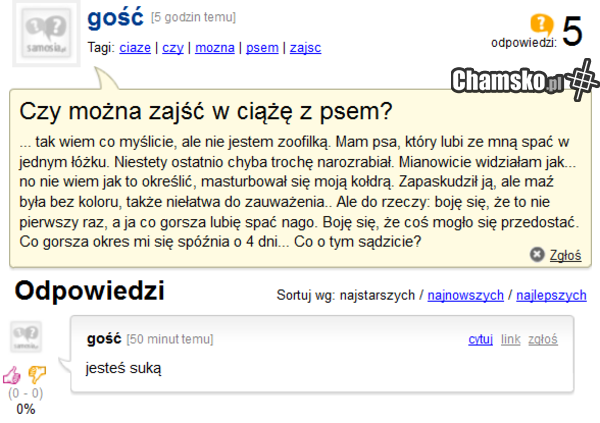Screen dimensions: 600x423
Task: Sort answers by 'najnowszych'
Action: (465, 296)
